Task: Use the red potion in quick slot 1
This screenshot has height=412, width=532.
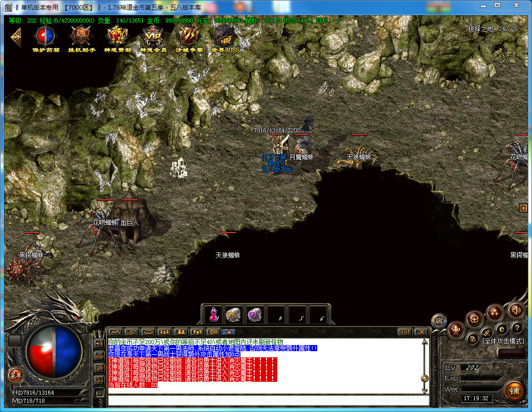Action: click(x=213, y=315)
